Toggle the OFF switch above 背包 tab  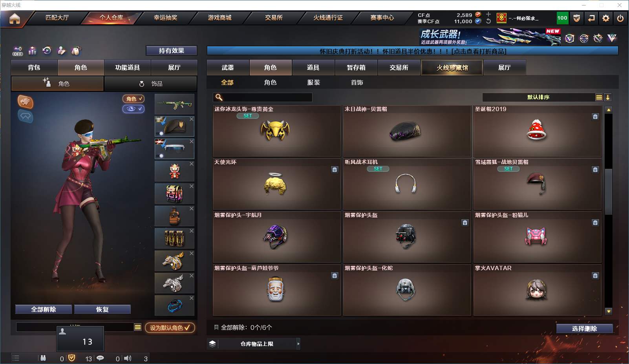18,51
